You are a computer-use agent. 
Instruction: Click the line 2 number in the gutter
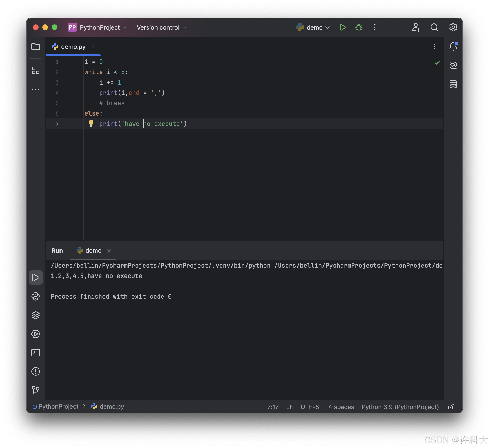(57, 72)
